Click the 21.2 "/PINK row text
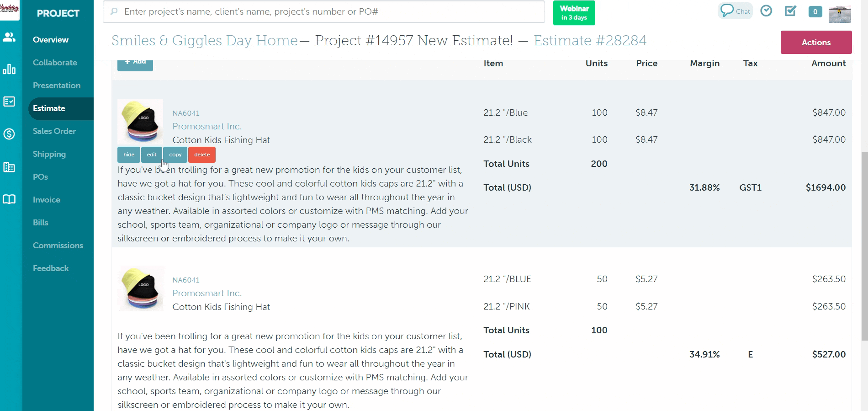 (507, 306)
